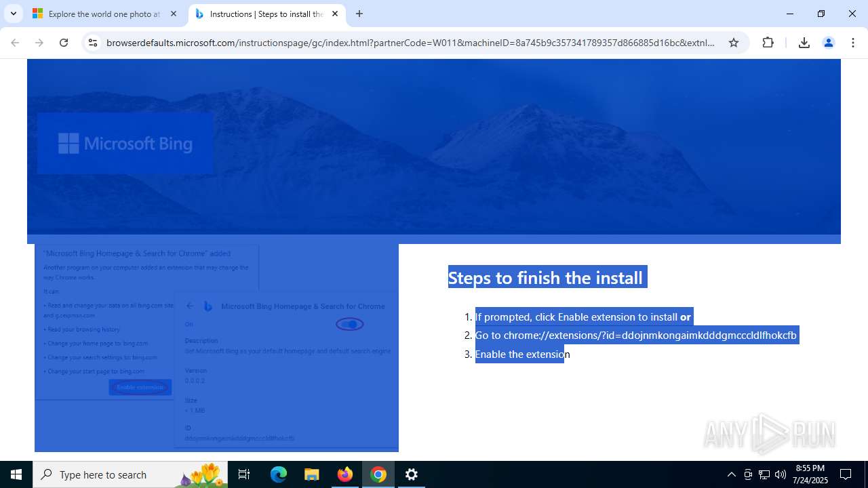Open a new tab with plus button
Viewport: 868px width, 488px height.
[359, 14]
